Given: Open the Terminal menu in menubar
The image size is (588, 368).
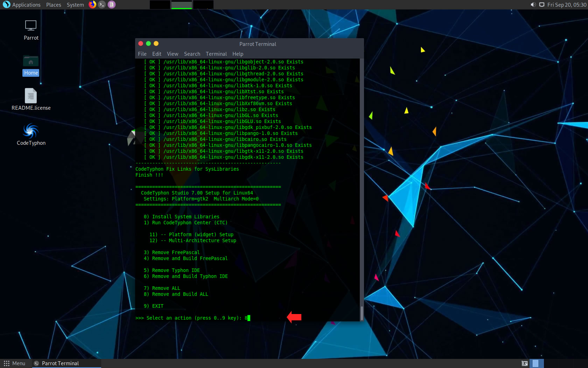Looking at the screenshot, I should pos(216,54).
